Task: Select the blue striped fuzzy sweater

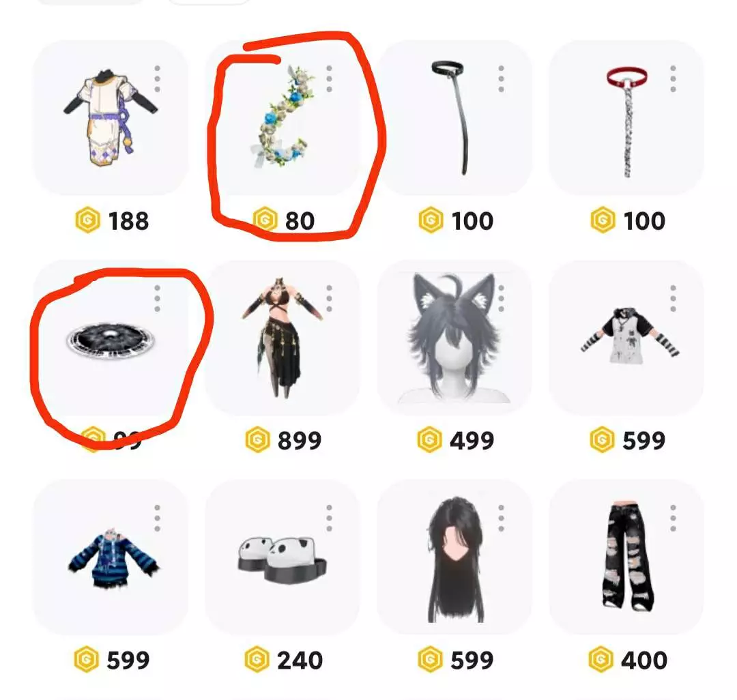Action: [x=111, y=557]
